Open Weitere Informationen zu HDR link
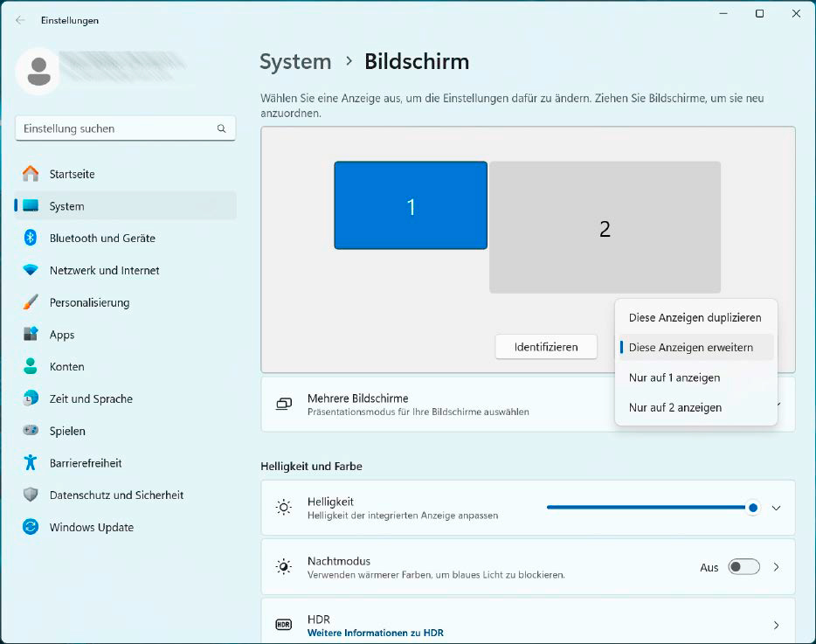816x644 pixels. click(376, 631)
